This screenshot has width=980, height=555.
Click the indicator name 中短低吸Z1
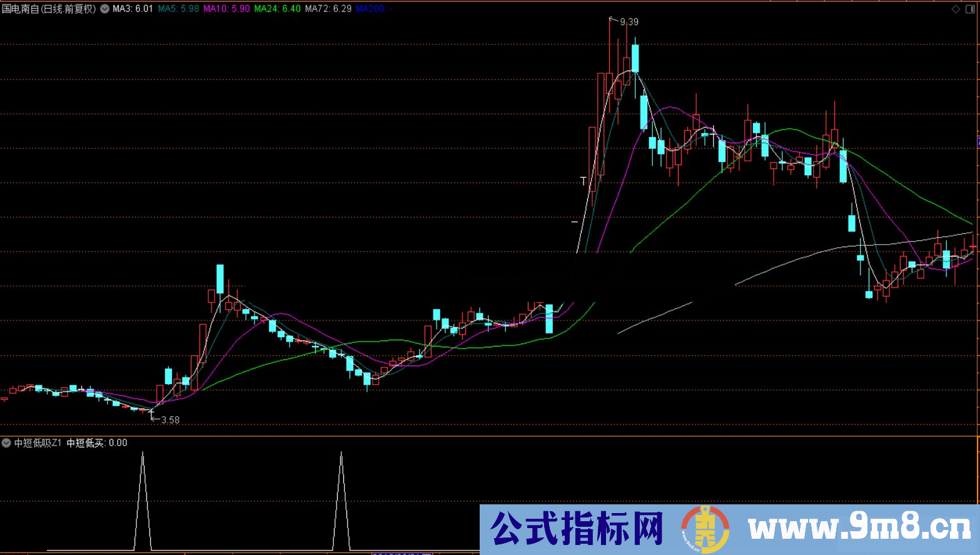(38, 443)
